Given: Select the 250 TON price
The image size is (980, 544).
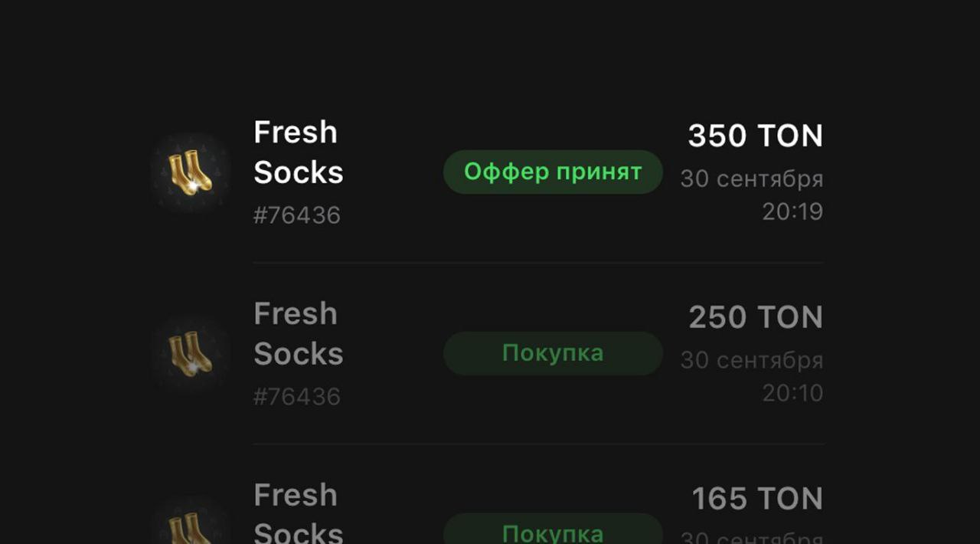Looking at the screenshot, I should pyautogui.click(x=755, y=318).
